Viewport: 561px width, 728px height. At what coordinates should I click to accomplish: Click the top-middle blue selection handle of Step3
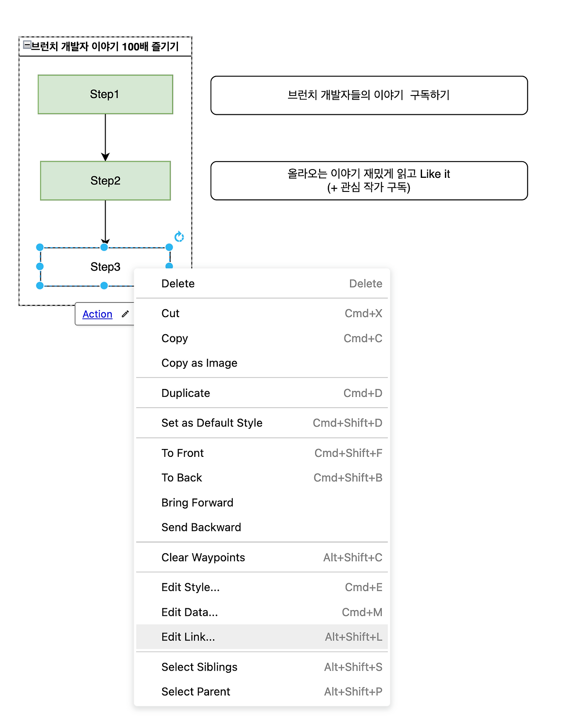[x=104, y=247]
